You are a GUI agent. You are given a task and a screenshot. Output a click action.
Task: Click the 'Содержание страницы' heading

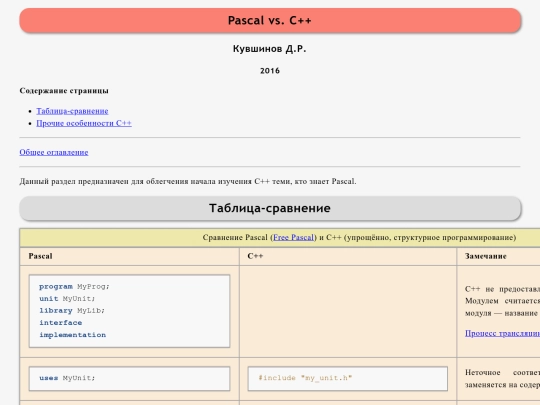coord(64,91)
